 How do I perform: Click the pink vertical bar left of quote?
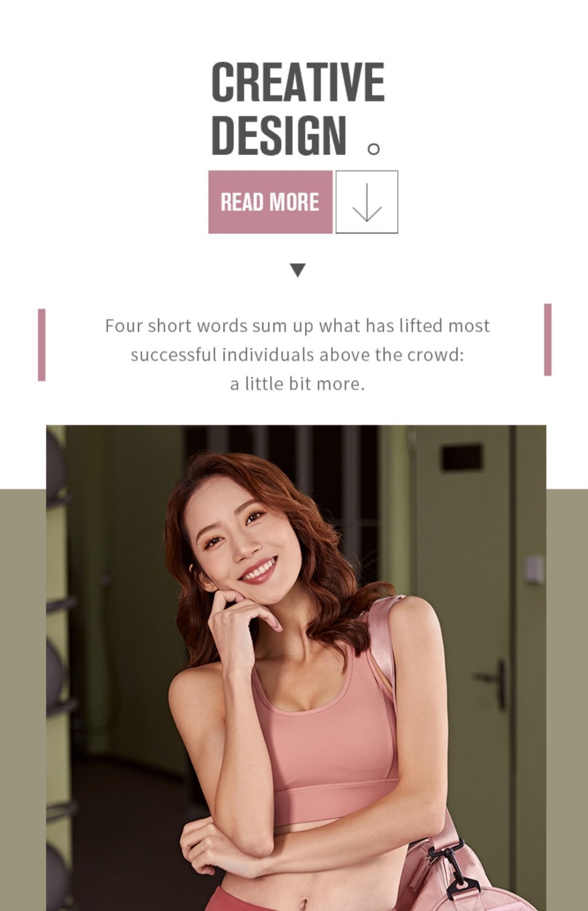pyautogui.click(x=42, y=345)
